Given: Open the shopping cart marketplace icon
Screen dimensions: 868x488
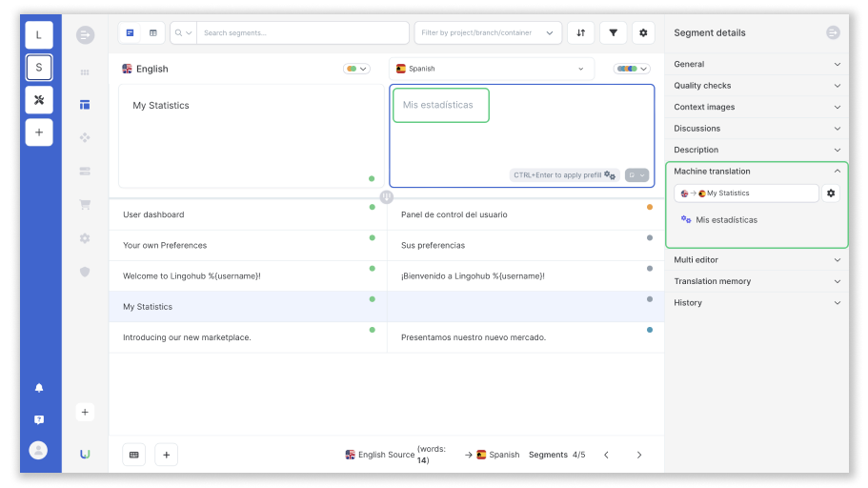Looking at the screenshot, I should tap(85, 204).
